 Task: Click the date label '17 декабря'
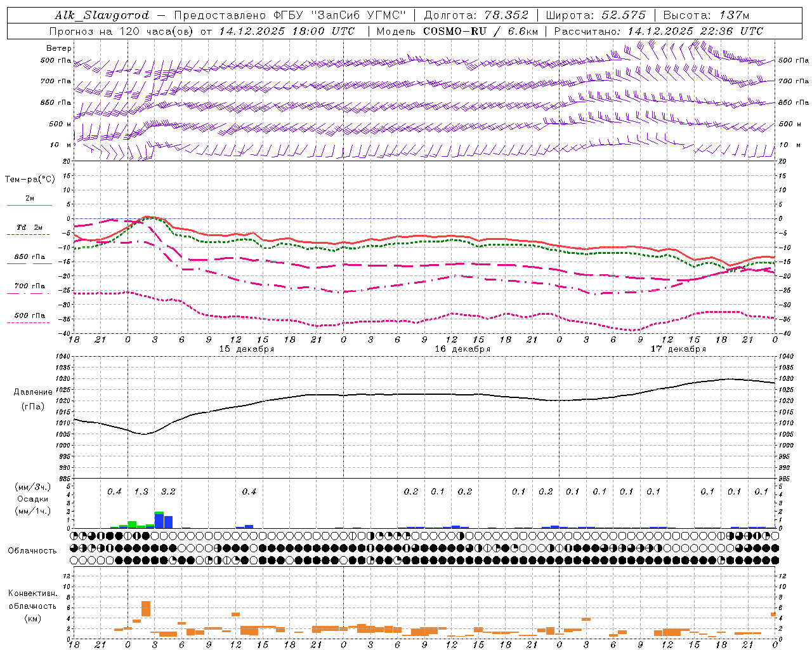(678, 349)
